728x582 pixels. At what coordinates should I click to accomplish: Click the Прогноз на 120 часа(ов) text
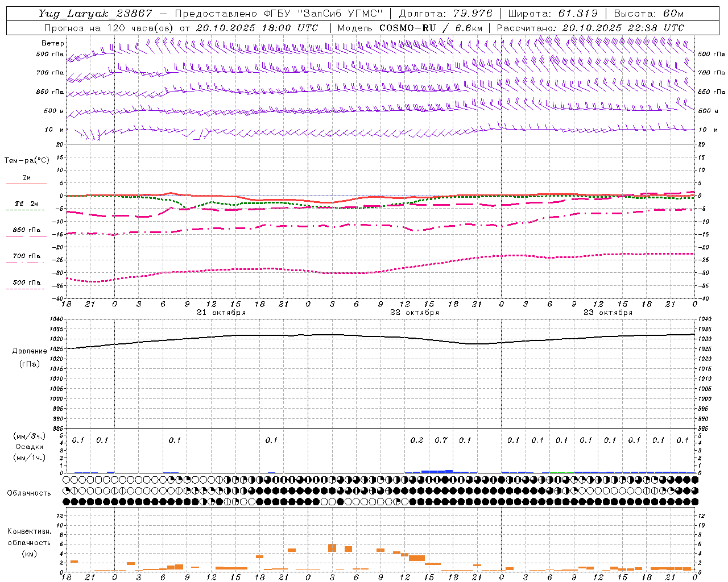[x=109, y=28]
